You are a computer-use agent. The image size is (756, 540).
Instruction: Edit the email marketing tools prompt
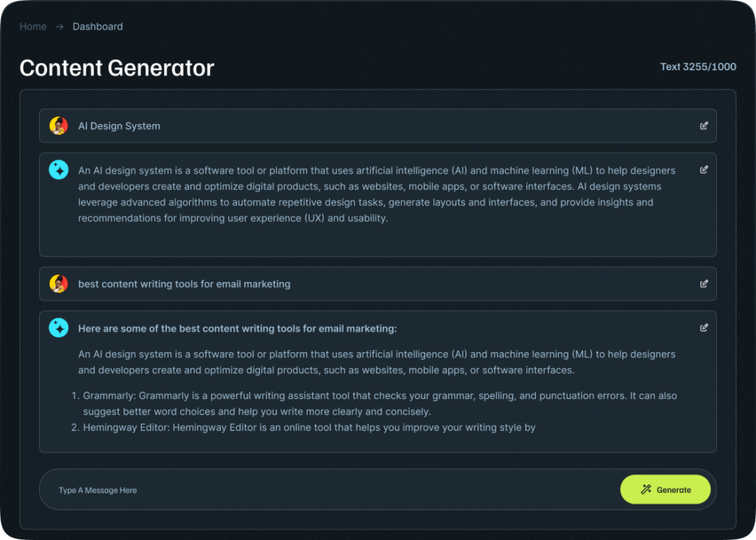click(704, 284)
